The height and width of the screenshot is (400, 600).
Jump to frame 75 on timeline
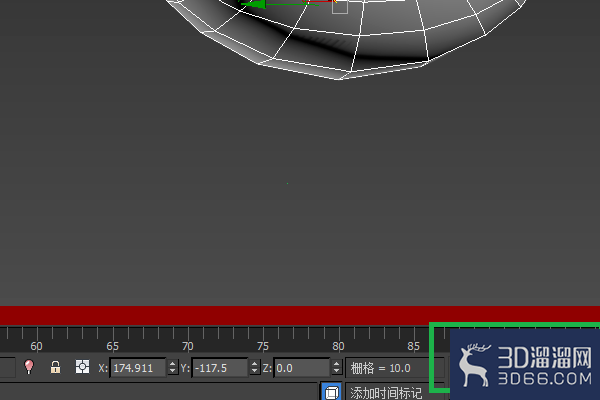263,346
